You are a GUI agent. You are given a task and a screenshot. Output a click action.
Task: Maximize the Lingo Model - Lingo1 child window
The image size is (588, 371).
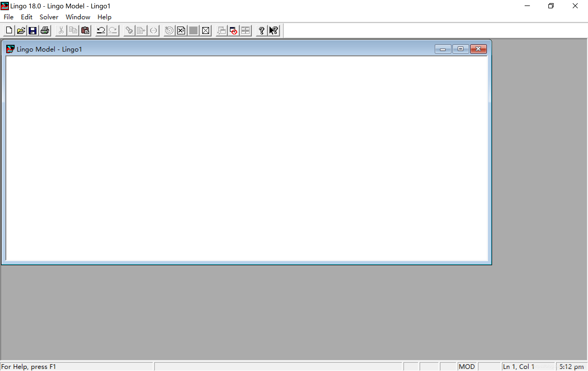pos(460,49)
